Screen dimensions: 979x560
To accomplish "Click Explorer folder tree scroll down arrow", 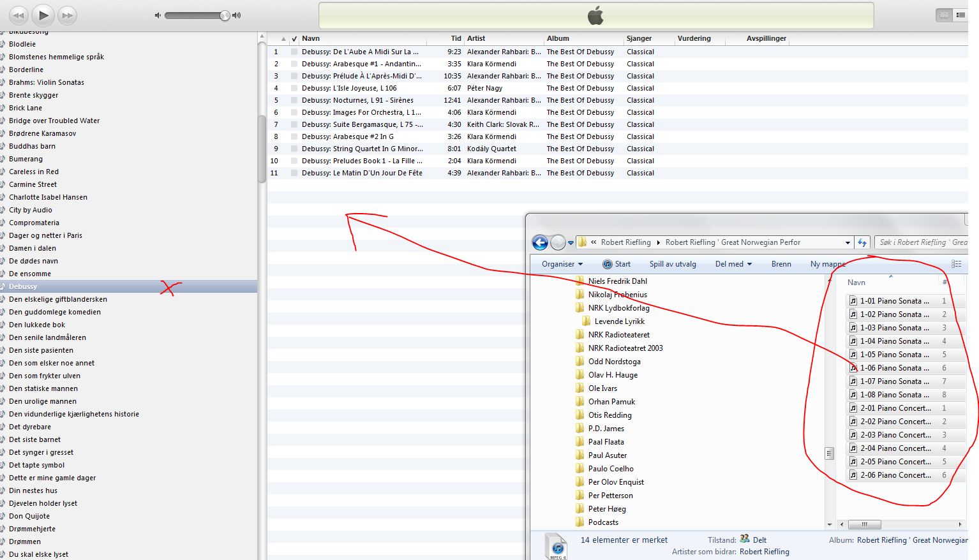I will point(830,525).
